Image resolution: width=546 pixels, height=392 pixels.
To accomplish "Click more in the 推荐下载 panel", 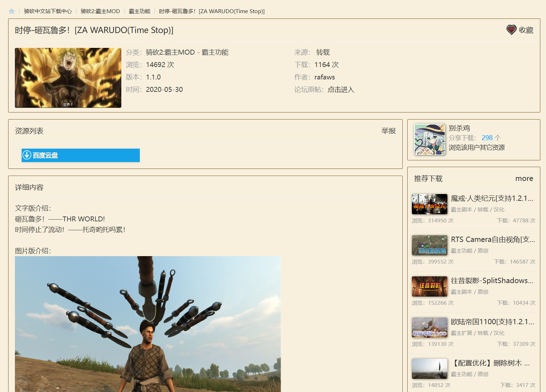I will tap(524, 178).
